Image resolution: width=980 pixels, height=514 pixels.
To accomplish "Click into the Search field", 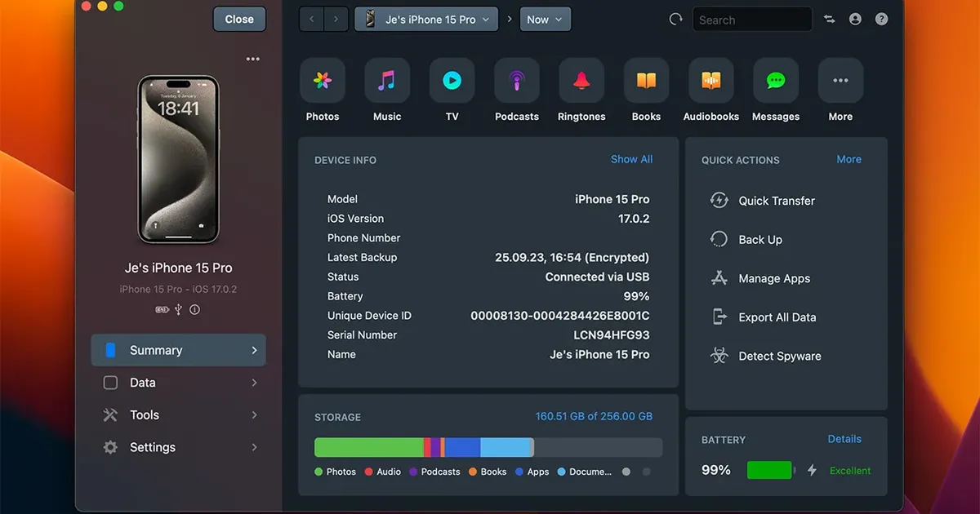I will pyautogui.click(x=752, y=20).
